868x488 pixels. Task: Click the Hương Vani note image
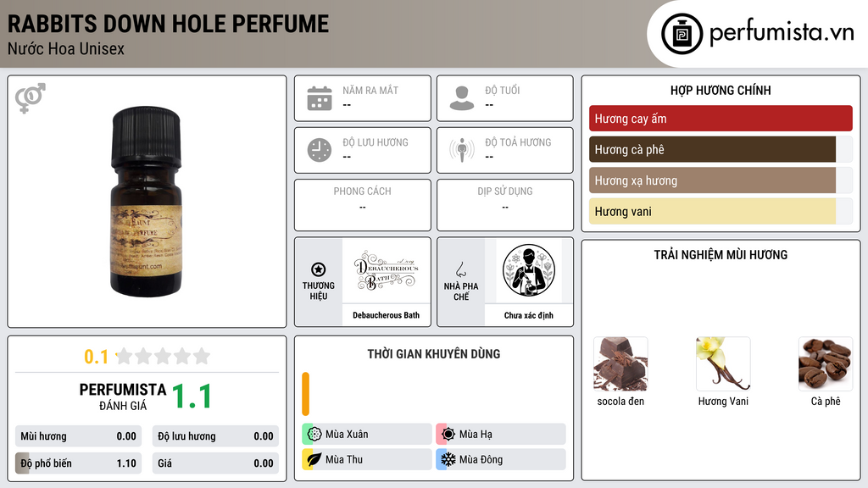pyautogui.click(x=723, y=364)
